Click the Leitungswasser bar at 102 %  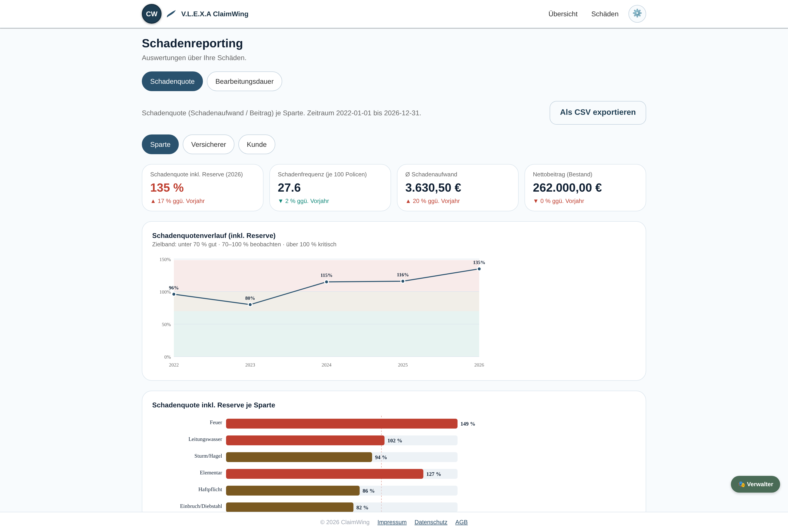click(x=305, y=440)
